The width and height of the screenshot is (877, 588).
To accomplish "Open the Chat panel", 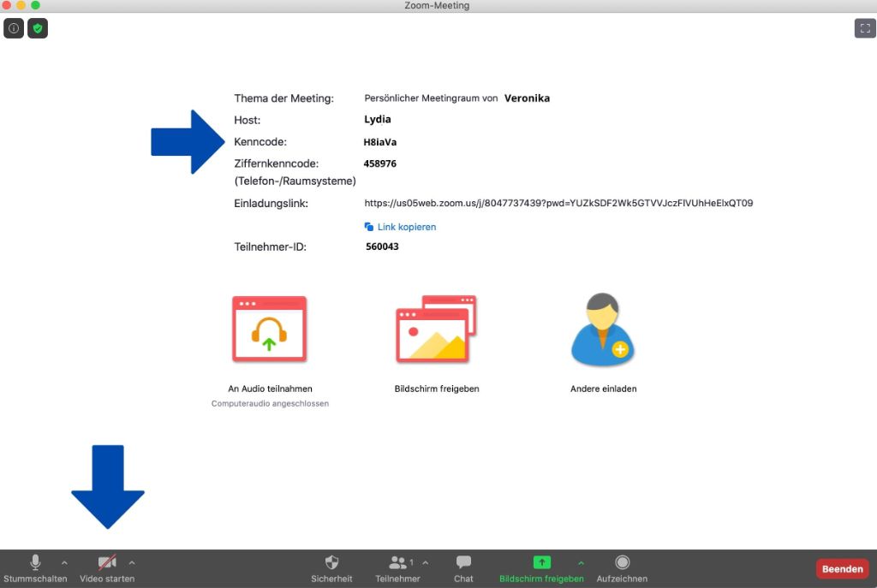I will pos(463,568).
